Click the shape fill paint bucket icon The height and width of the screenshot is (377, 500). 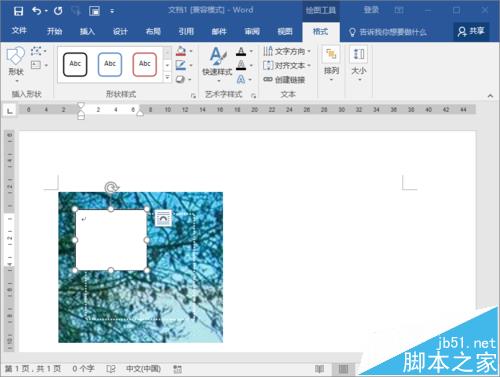click(181, 51)
